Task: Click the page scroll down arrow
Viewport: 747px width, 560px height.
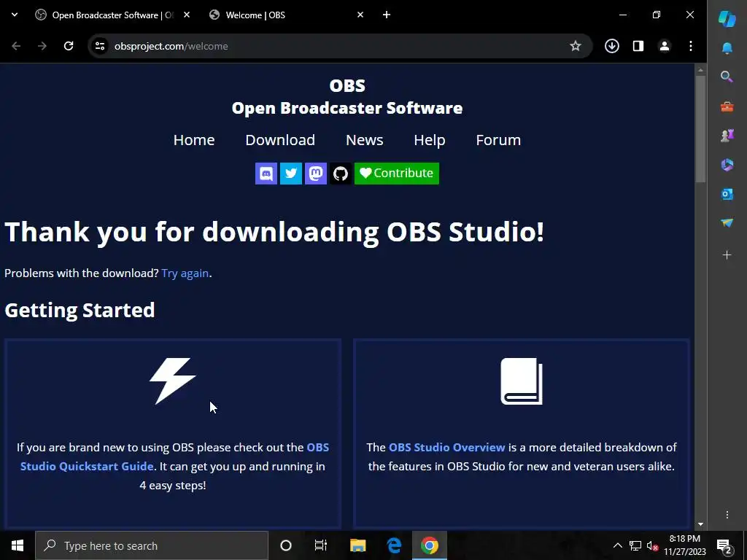Action: coord(700,524)
